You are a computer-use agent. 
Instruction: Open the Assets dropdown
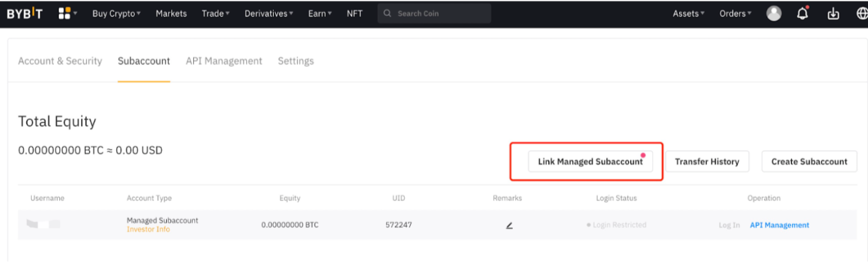pyautogui.click(x=688, y=13)
